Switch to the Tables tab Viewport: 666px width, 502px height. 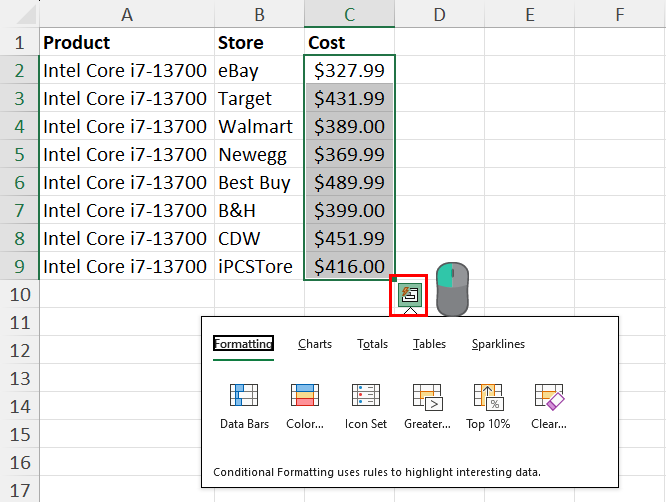click(x=429, y=344)
